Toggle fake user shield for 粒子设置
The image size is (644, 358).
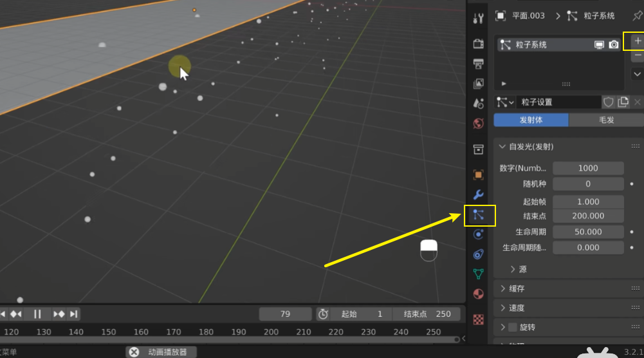608,102
